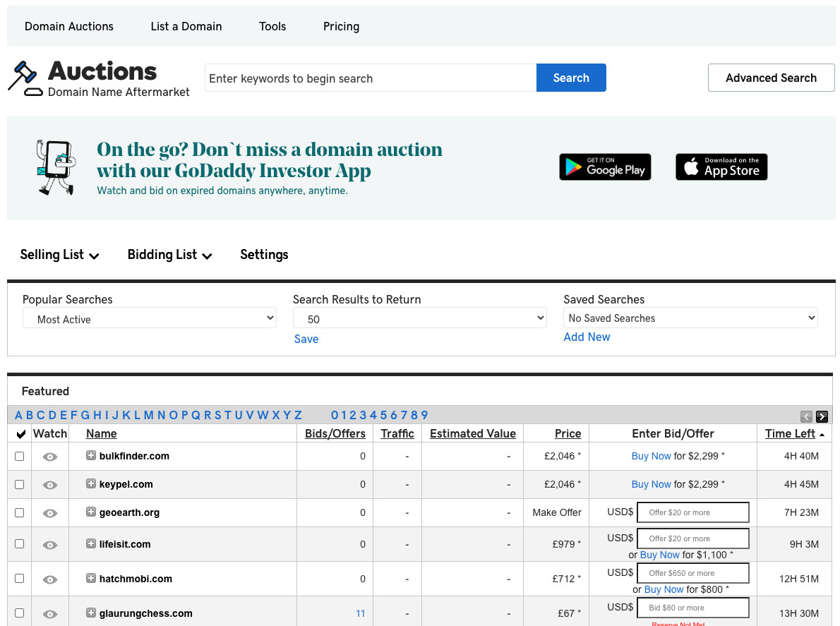Expand details plus icon for glaurungchess.com
The height and width of the screenshot is (626, 840).
[x=91, y=613]
